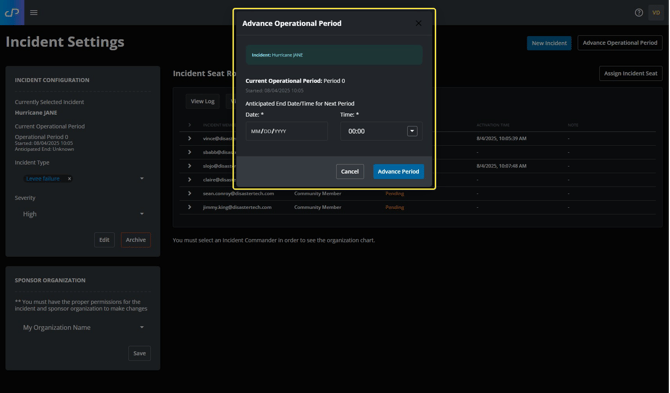
Task: Open the View Log tab
Action: point(203,101)
